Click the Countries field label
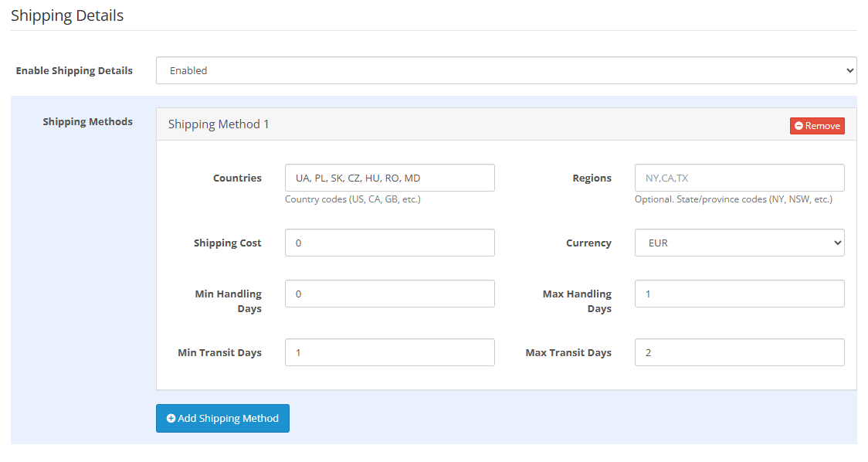The width and height of the screenshot is (868, 462). (x=237, y=178)
